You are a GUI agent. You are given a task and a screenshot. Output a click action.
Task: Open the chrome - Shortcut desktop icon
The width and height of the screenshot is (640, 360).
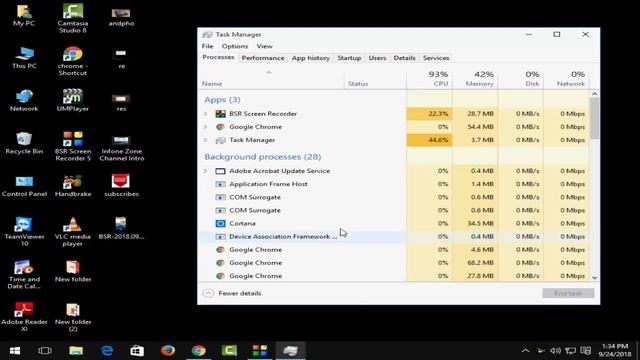point(73,61)
